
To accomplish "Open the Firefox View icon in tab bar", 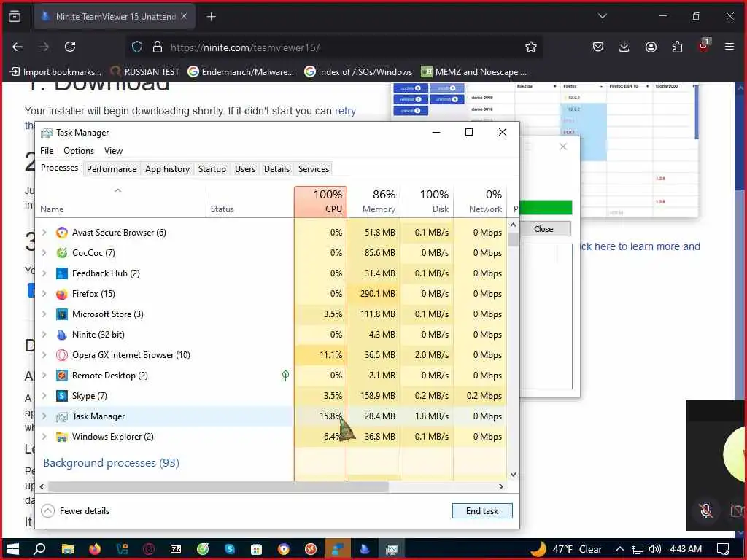I will coord(15,17).
